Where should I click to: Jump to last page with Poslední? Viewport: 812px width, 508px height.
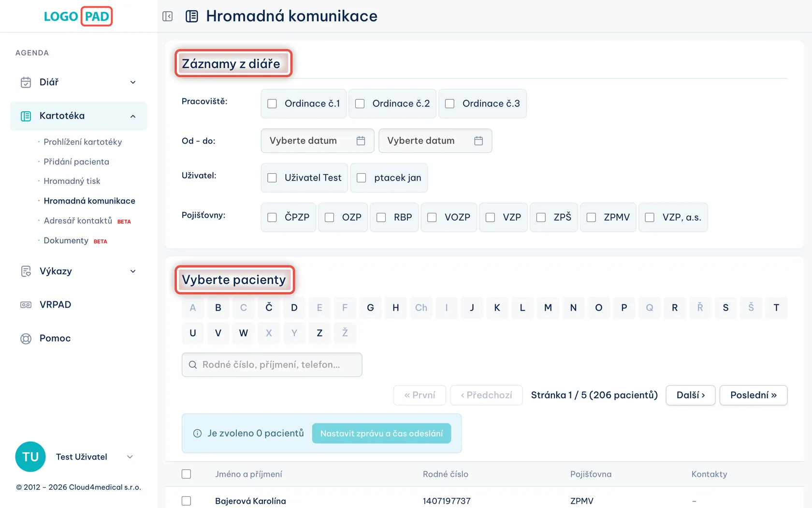click(x=753, y=395)
